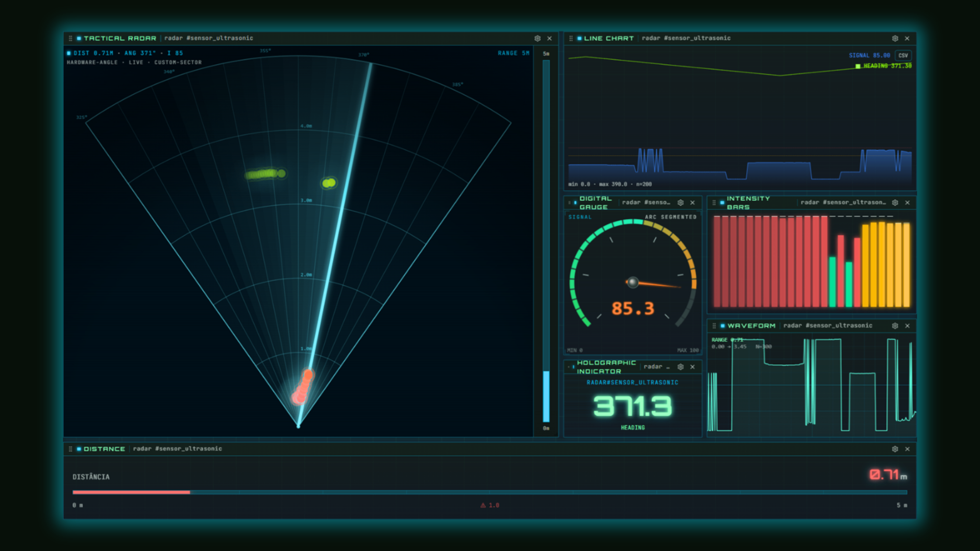This screenshot has height=551, width=980.
Task: Click the 4.0m range ring label
Action: [x=306, y=126]
